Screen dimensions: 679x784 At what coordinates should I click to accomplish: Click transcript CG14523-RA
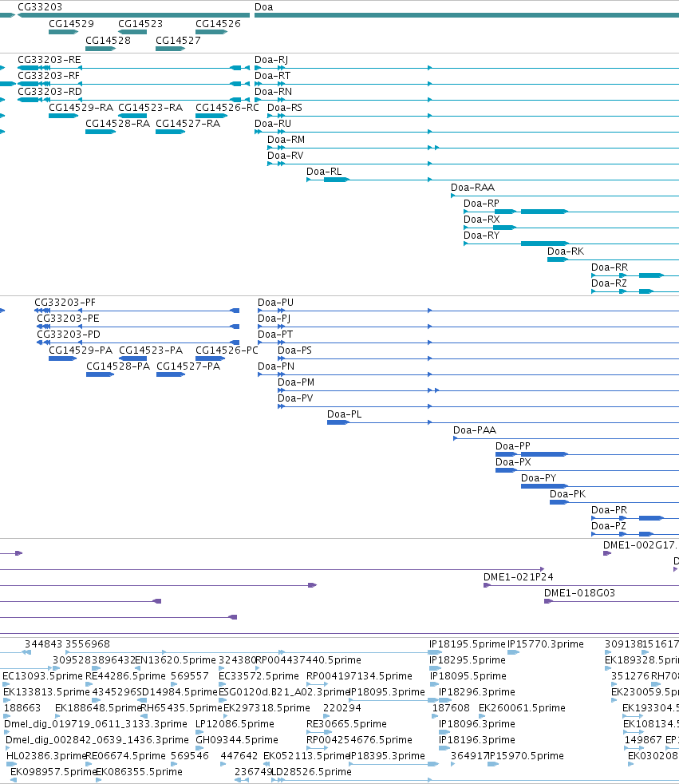(150, 108)
